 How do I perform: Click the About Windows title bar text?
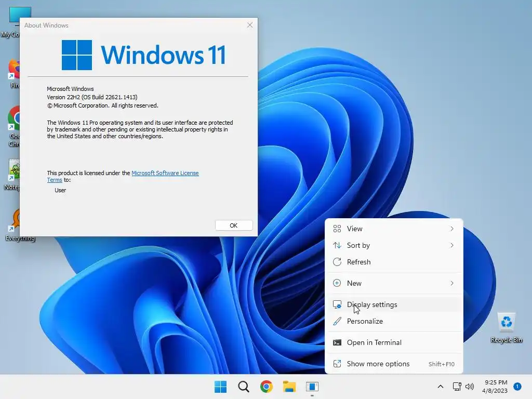[x=46, y=25]
